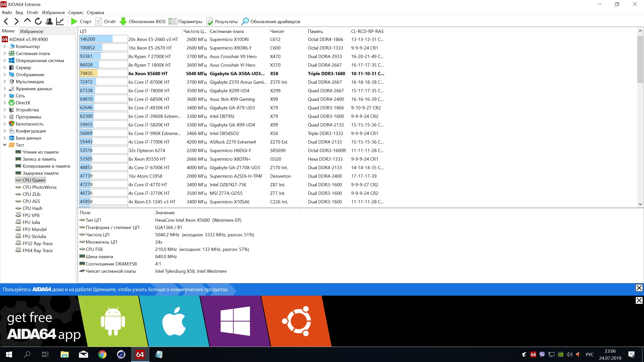Switch to the Избранное tab
This screenshot has width=644, height=362.
pyautogui.click(x=31, y=31)
